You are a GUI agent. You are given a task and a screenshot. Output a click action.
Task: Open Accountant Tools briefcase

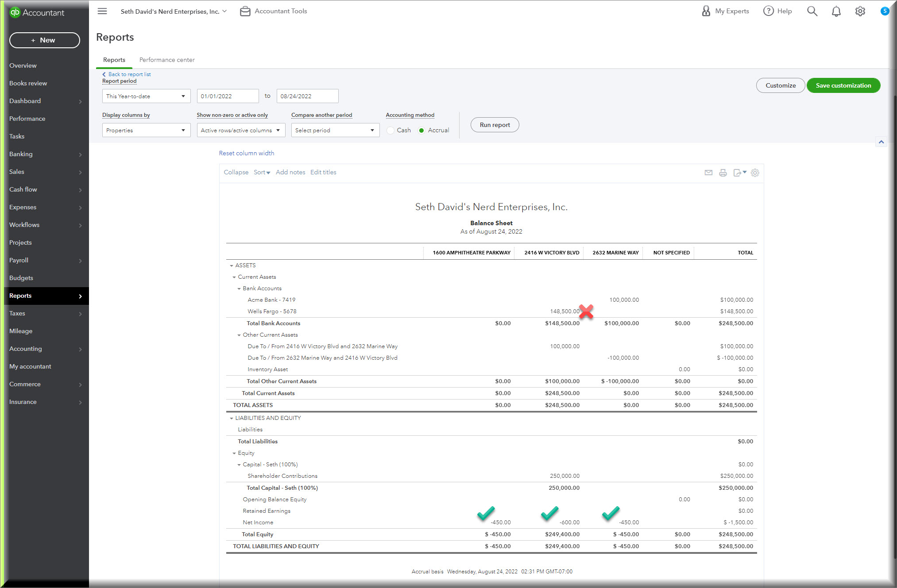[274, 11]
